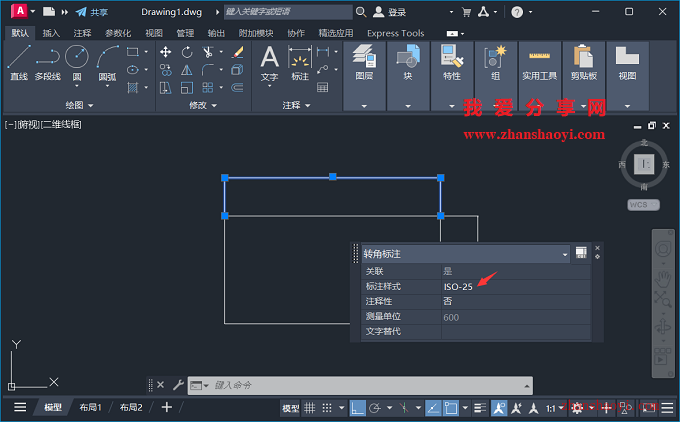Activate the Scale tool
The image size is (680, 422).
click(187, 88)
